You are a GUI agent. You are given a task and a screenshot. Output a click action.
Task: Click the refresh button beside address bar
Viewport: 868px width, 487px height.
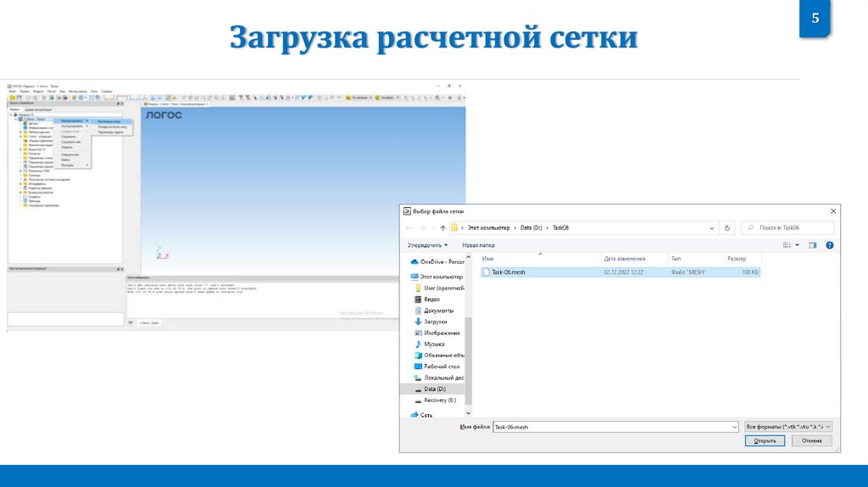tap(727, 227)
